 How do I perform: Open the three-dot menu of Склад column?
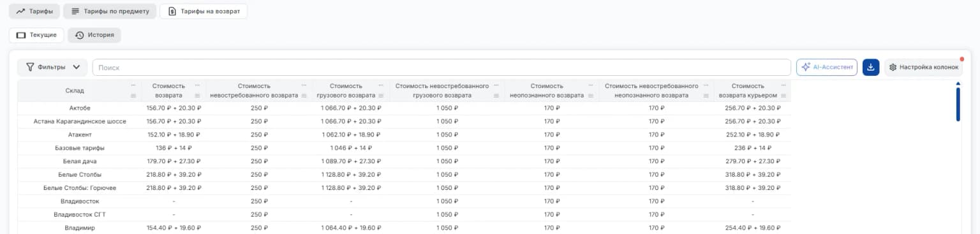[x=133, y=85]
